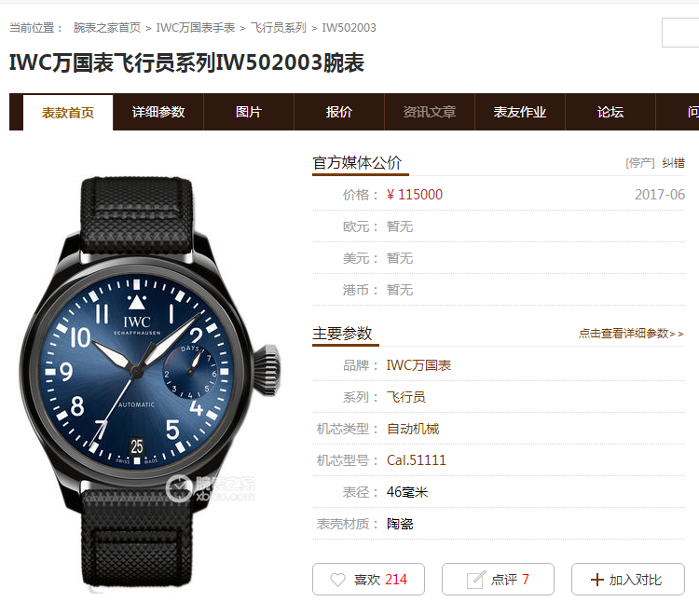699x616 pixels.
Task: Click the 陶瓷 case material link
Action: [400, 524]
